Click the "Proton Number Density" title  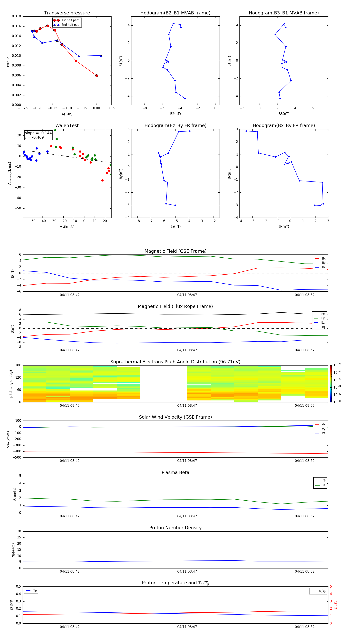pos(175,528)
